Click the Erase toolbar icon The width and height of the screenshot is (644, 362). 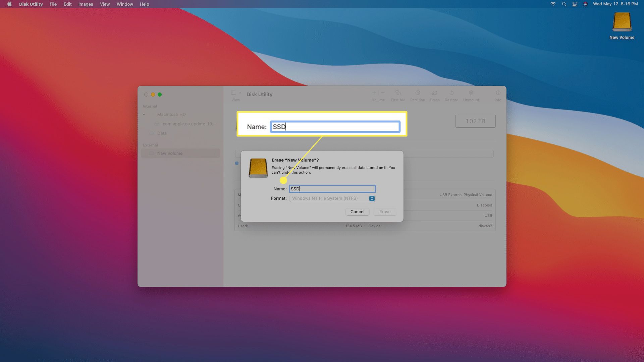(435, 96)
